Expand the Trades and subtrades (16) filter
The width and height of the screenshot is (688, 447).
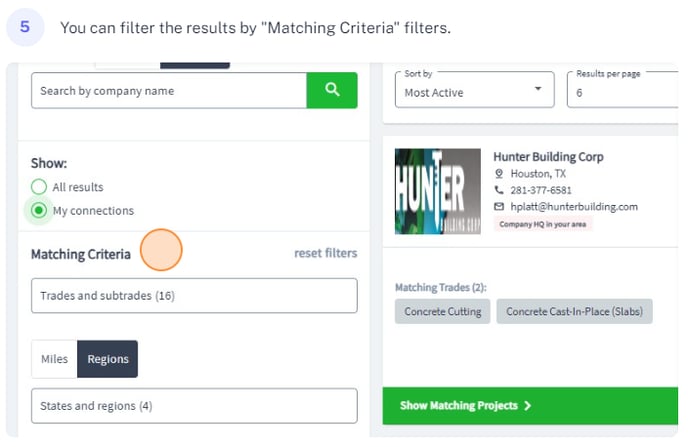194,296
